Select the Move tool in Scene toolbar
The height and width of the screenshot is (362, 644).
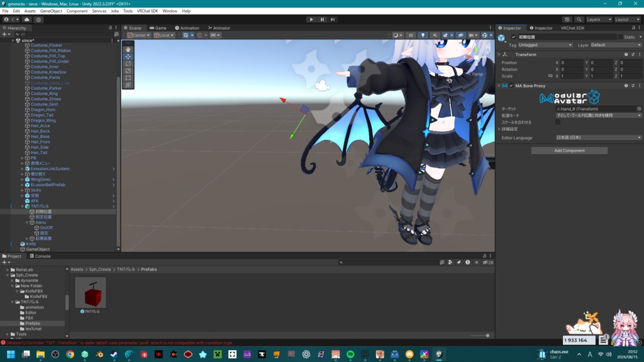click(x=128, y=57)
